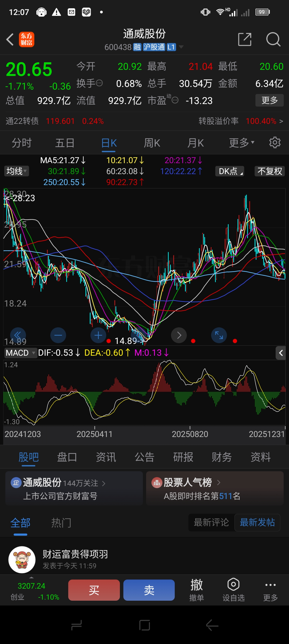Zoom out chart with minus icon
Screen dimensions: 289x644
pyautogui.click(x=58, y=335)
